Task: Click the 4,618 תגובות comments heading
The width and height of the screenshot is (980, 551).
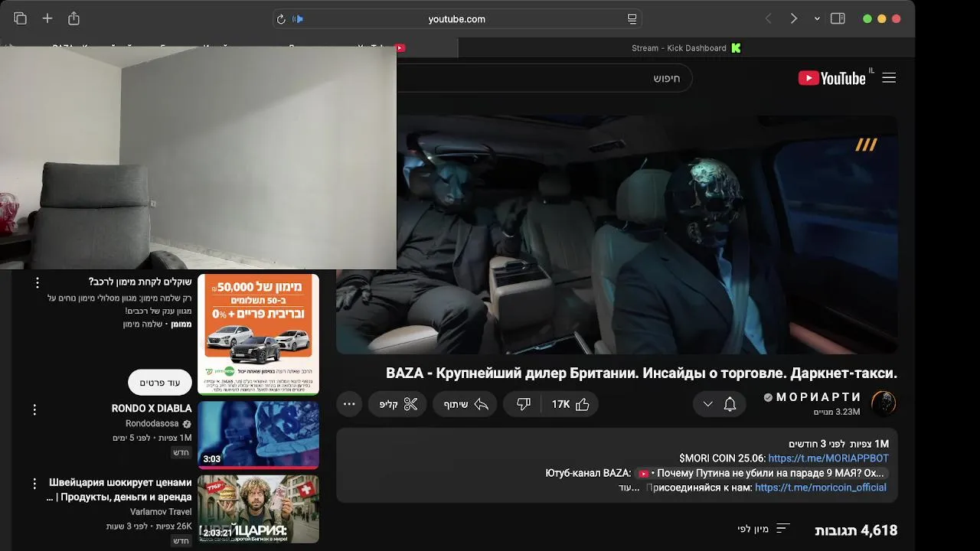Action: click(856, 530)
